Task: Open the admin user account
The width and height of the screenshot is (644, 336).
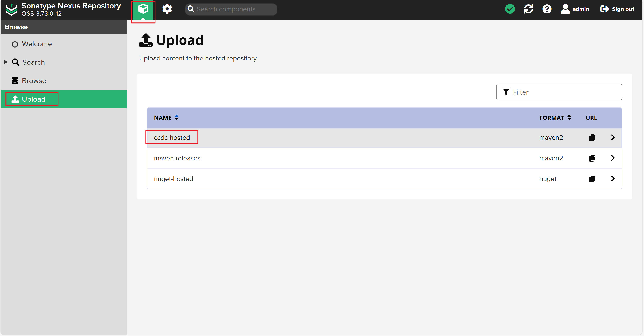Action: (x=575, y=9)
